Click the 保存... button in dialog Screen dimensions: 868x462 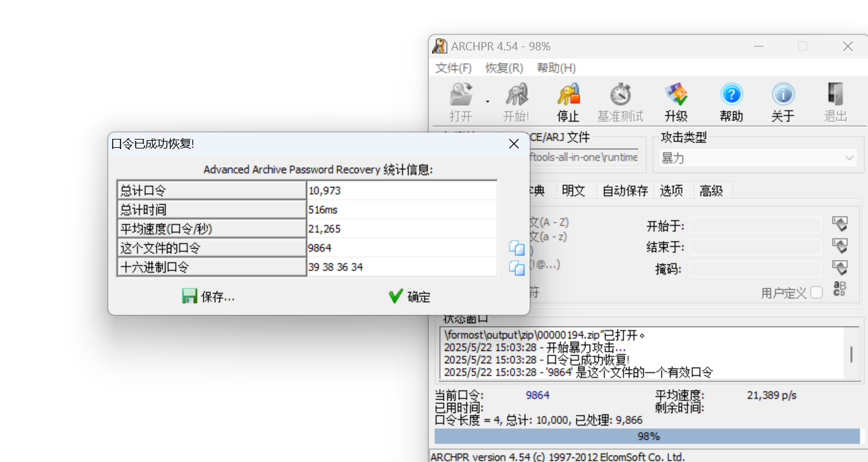click(208, 296)
